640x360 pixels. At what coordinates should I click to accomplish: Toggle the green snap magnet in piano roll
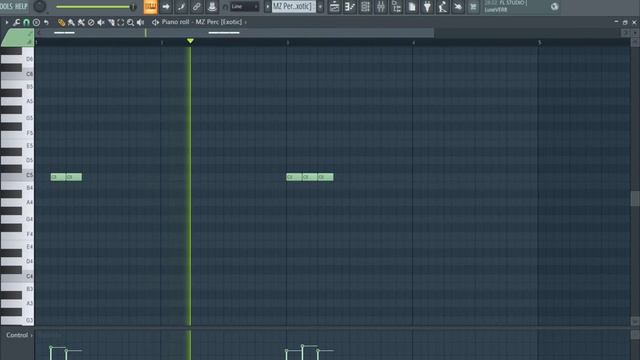tap(26, 22)
